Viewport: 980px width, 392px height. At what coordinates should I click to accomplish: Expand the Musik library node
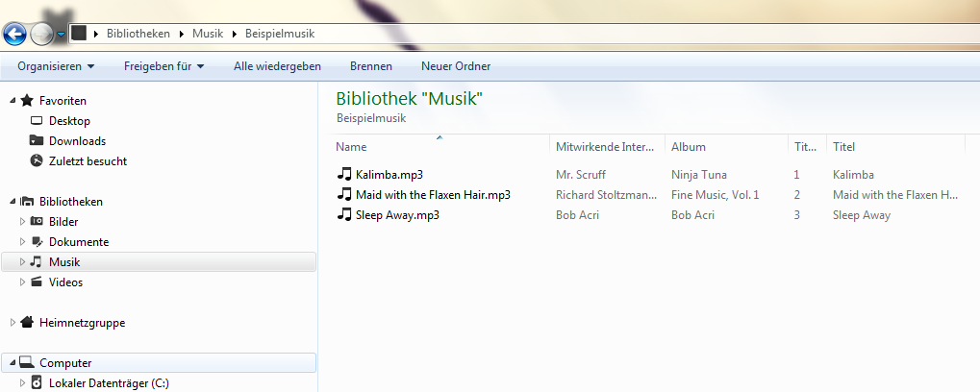click(22, 262)
